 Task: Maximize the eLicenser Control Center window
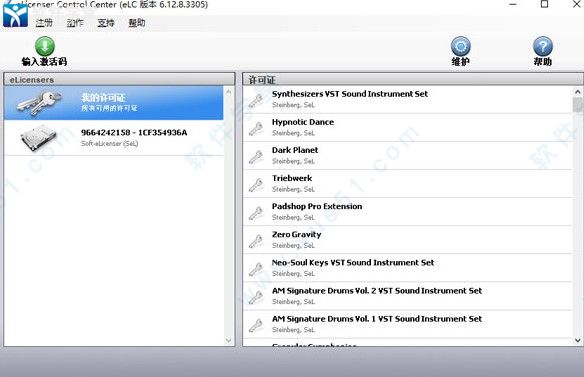point(545,4)
